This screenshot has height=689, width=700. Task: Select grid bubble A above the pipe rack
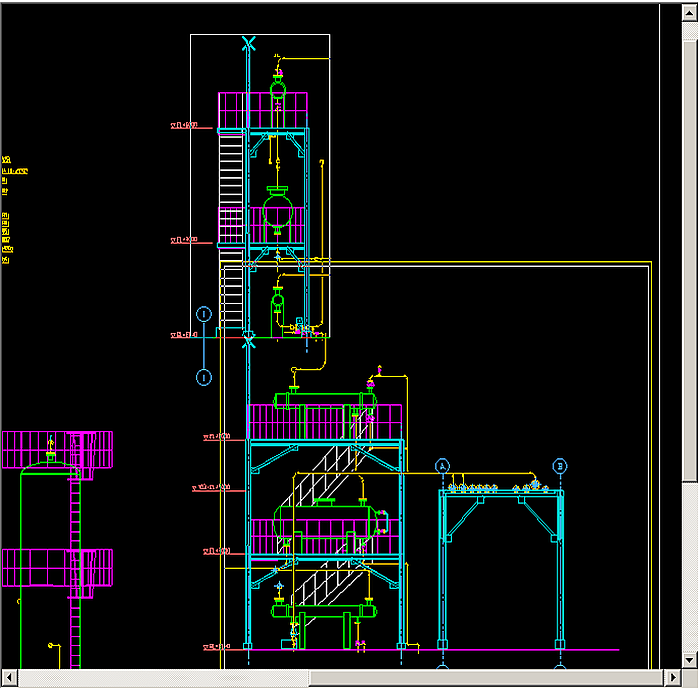click(x=443, y=466)
